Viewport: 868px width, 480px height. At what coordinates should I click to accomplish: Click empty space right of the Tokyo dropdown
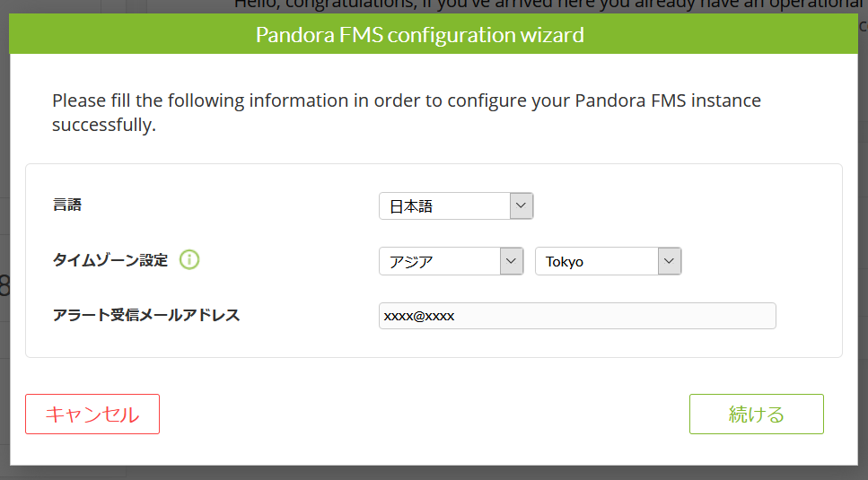point(758,261)
